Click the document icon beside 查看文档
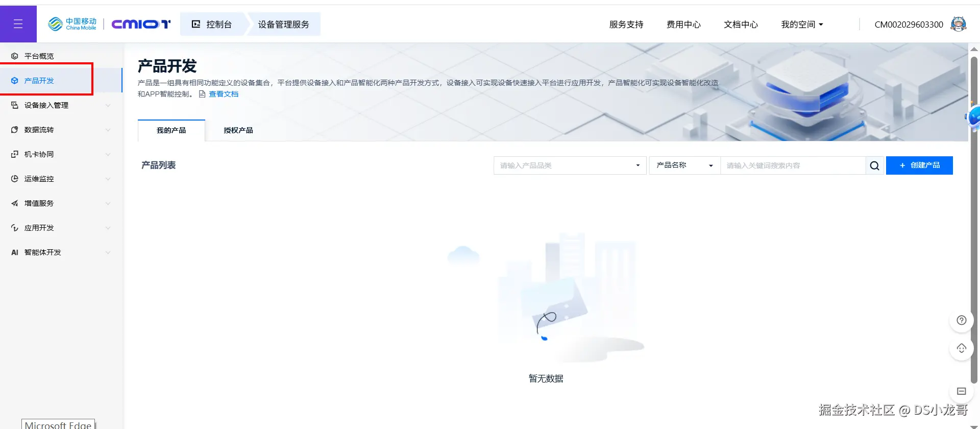 pyautogui.click(x=202, y=94)
